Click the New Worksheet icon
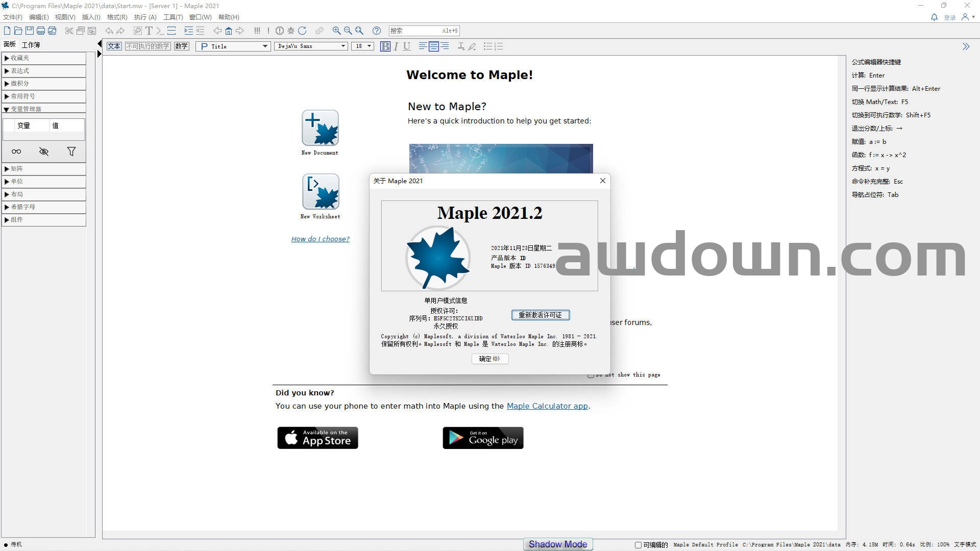The image size is (980, 551). point(320,192)
